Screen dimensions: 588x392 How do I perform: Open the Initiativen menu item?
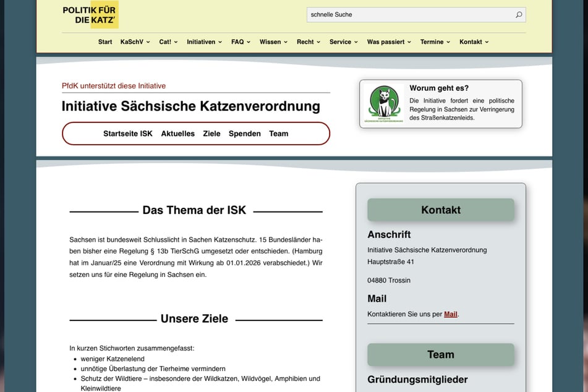[201, 42]
